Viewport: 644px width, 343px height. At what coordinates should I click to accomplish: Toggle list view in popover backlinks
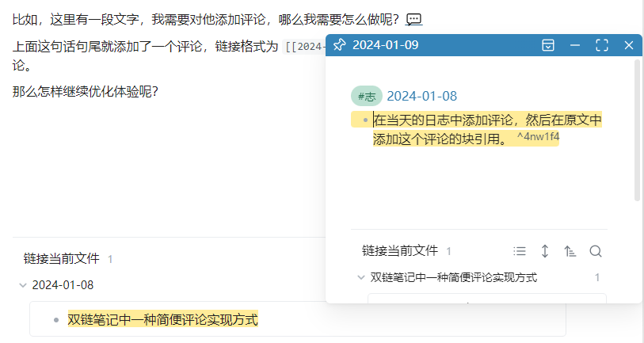(520, 251)
